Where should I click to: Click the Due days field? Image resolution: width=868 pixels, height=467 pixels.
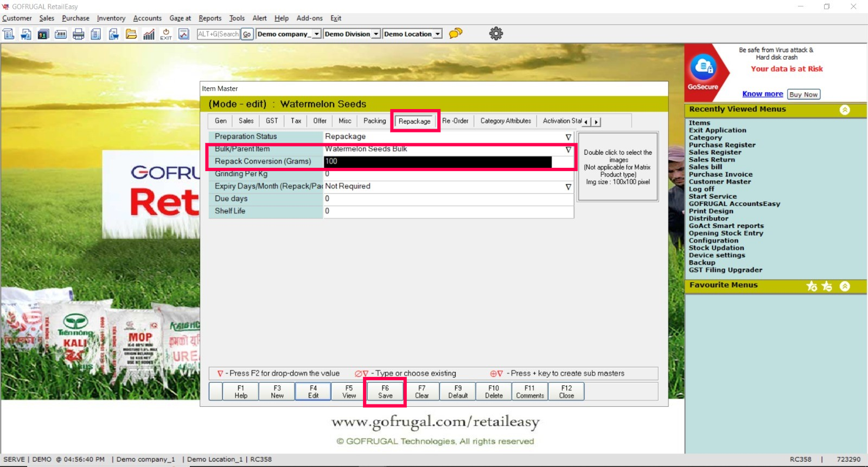pos(448,199)
